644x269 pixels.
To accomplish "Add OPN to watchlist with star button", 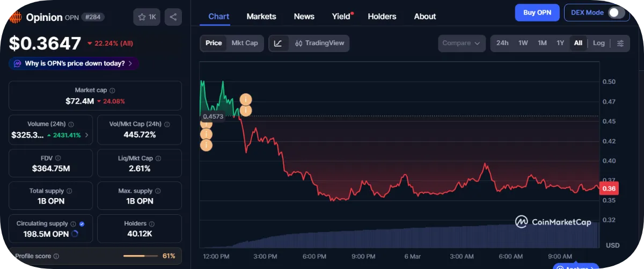I will (x=147, y=17).
